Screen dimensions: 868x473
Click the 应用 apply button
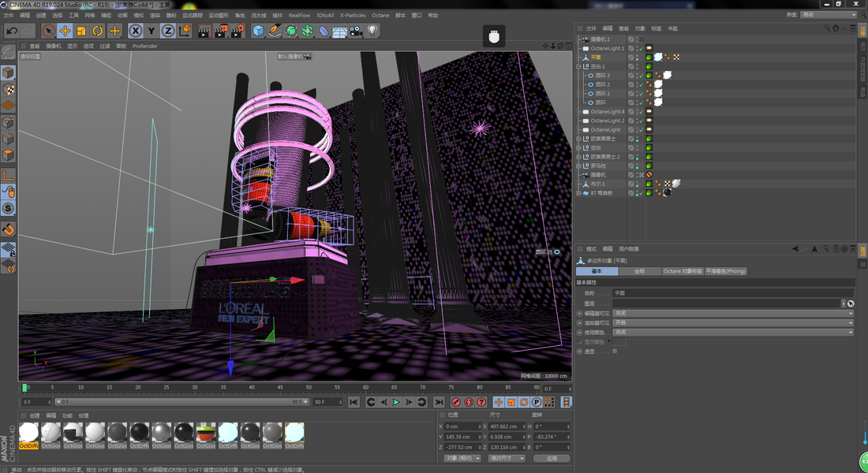click(552, 458)
